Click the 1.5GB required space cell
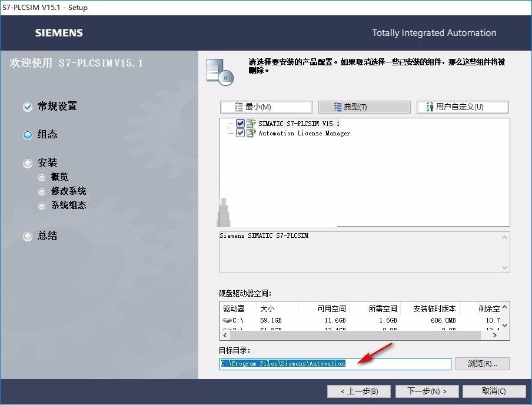The height and width of the screenshot is (405, 532). [388, 320]
